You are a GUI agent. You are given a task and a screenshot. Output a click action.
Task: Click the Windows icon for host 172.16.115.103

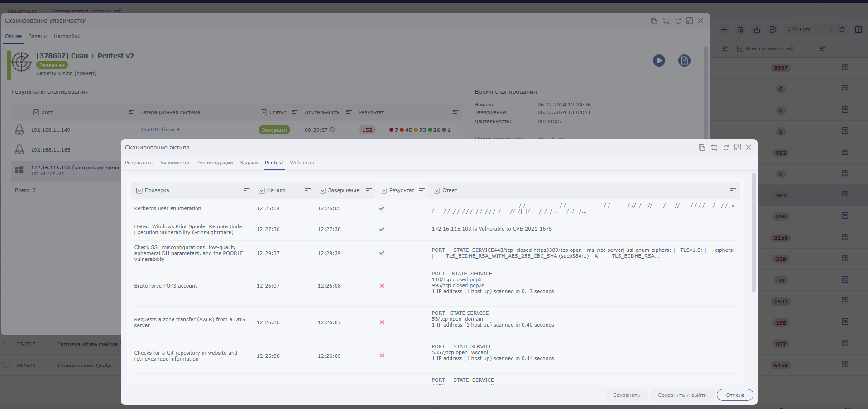click(19, 170)
